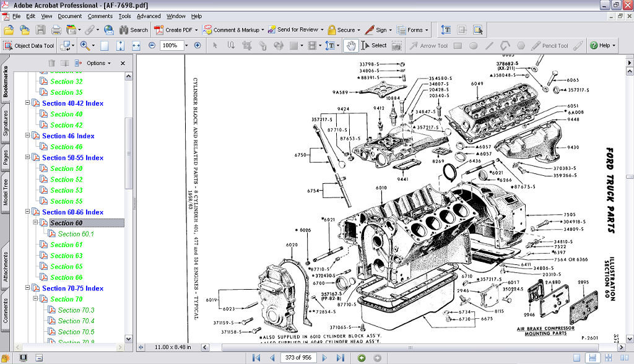Open the zoom percentage dropdown arrow
The width and height of the screenshot is (634, 364).
(x=185, y=45)
